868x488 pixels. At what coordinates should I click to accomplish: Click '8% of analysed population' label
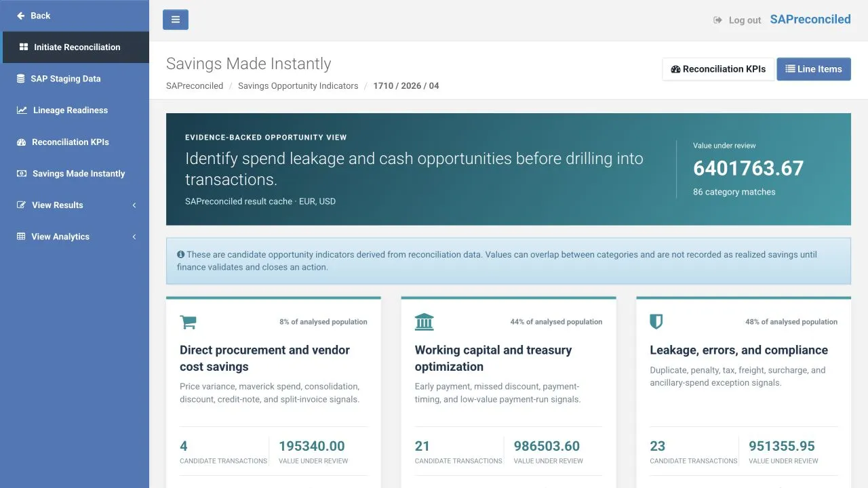click(323, 322)
